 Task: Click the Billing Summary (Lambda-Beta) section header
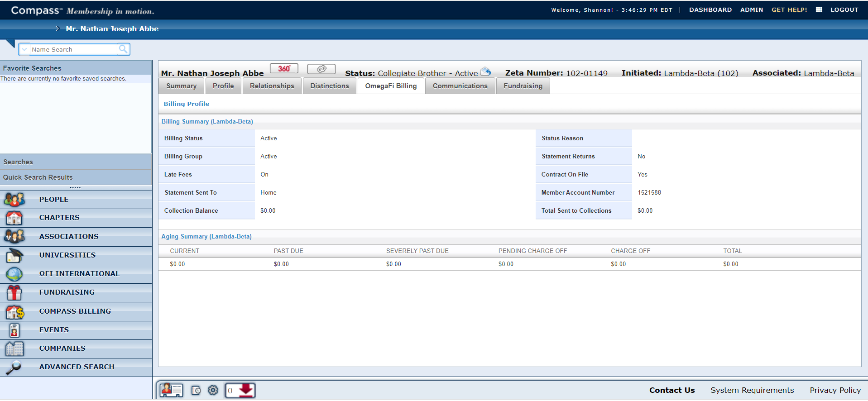tap(207, 121)
